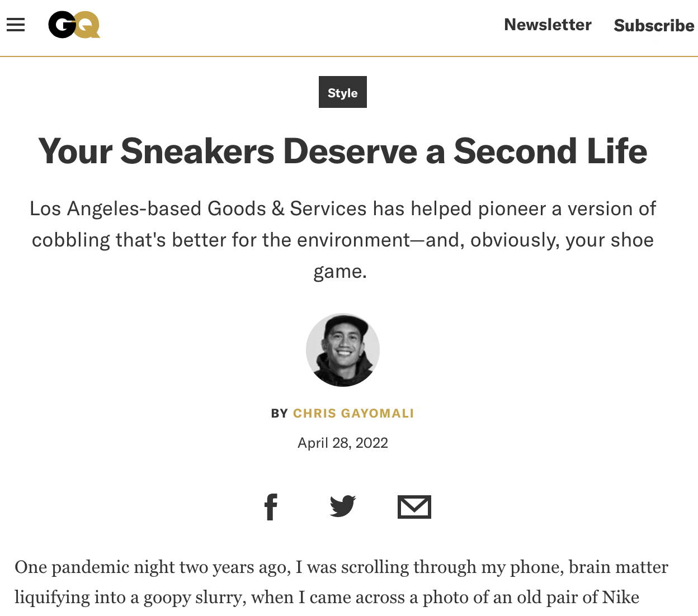
Task: Open the Style category tag
Action: tap(342, 92)
